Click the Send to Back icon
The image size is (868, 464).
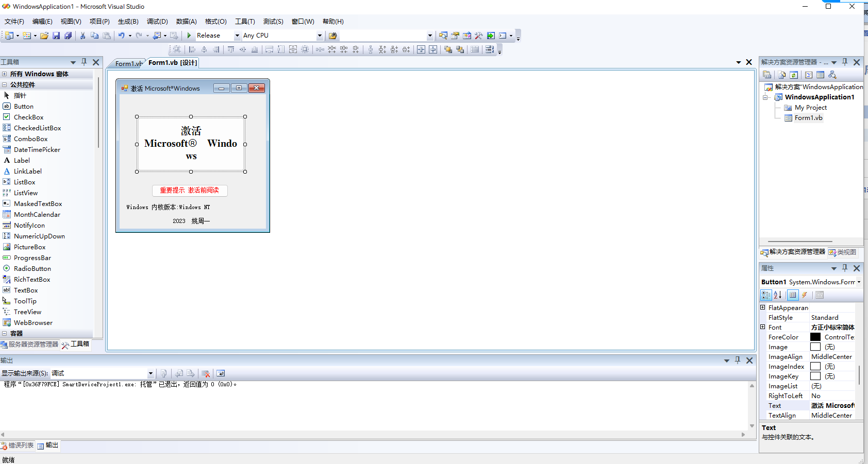click(460, 49)
